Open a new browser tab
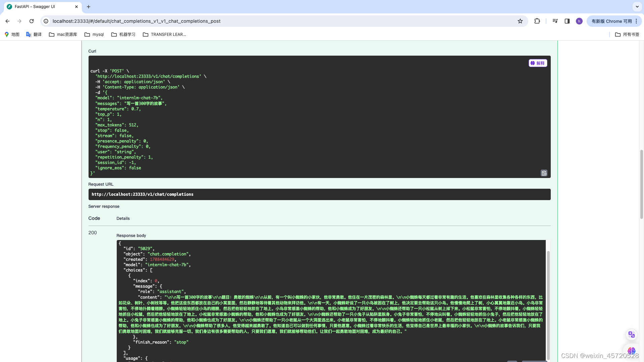 89,7
